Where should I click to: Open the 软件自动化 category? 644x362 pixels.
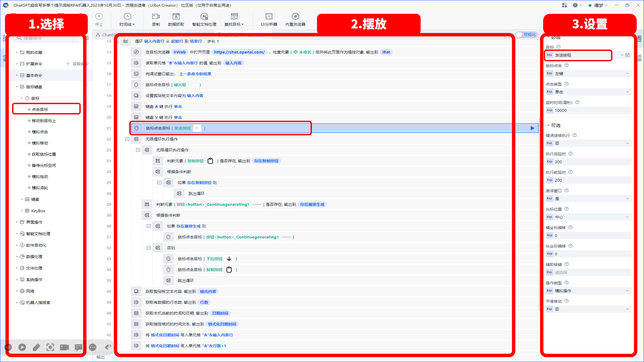point(36,245)
